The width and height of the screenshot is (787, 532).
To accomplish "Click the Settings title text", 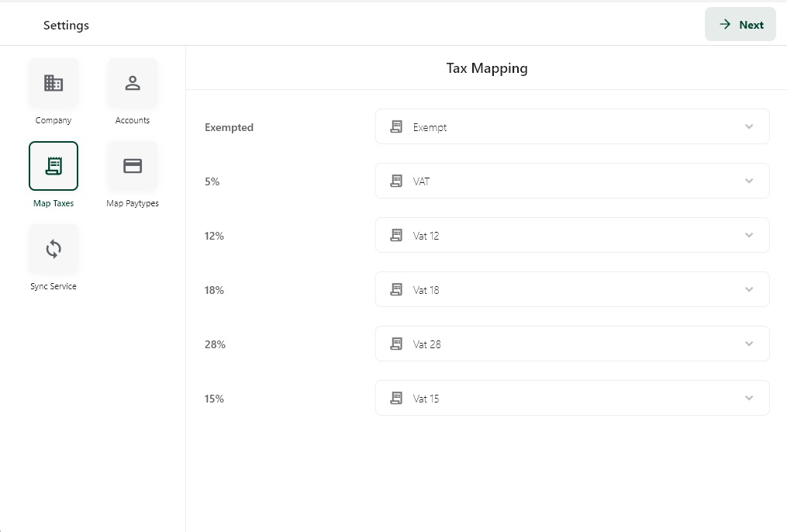I will (x=66, y=26).
